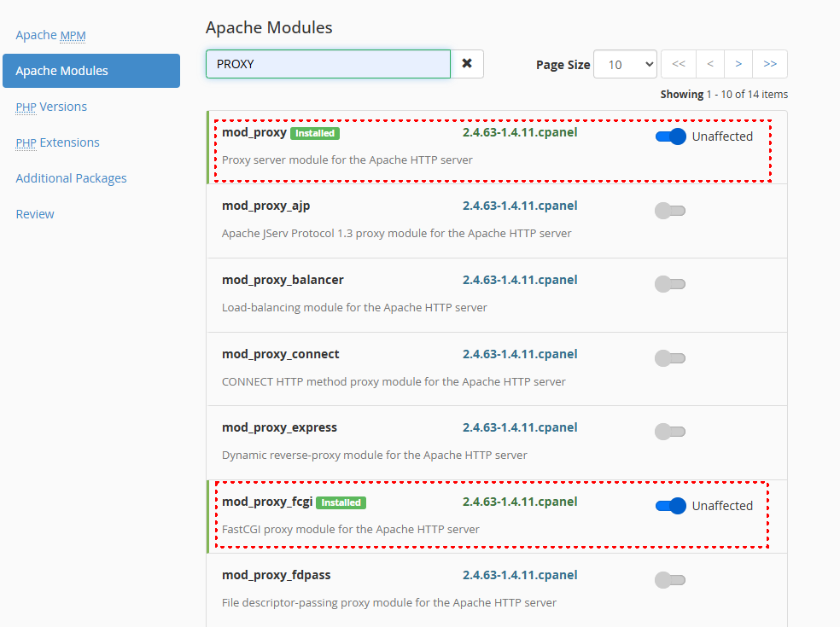Clear the PROXY search with the X icon

(x=467, y=64)
